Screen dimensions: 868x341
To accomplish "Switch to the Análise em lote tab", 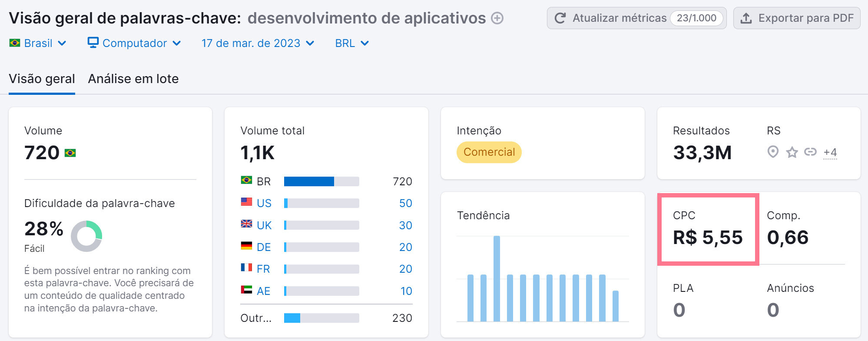I will 133,79.
